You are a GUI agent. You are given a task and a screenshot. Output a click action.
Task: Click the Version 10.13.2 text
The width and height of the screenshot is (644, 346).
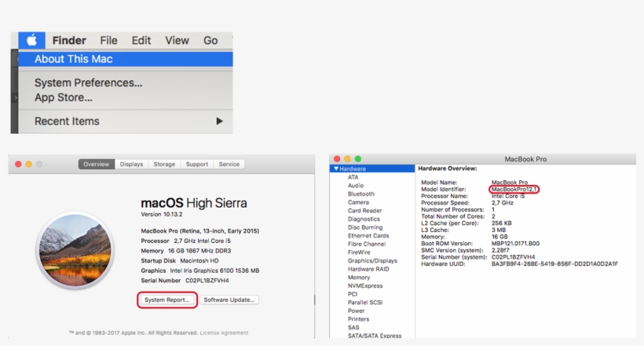[162, 215]
